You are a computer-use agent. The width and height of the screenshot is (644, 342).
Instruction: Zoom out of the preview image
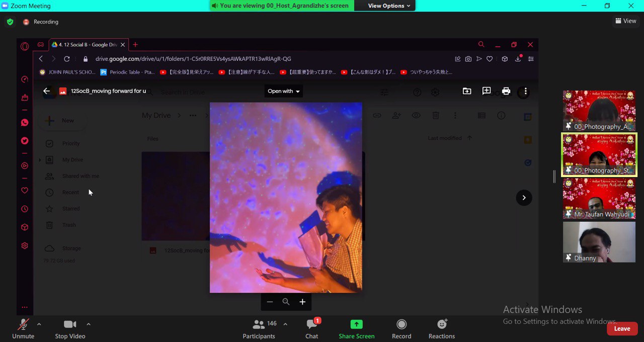[270, 302]
